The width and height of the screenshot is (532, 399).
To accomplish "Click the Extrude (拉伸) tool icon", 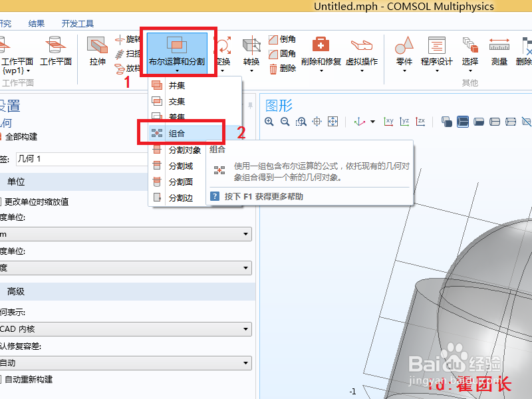I will pos(98,51).
